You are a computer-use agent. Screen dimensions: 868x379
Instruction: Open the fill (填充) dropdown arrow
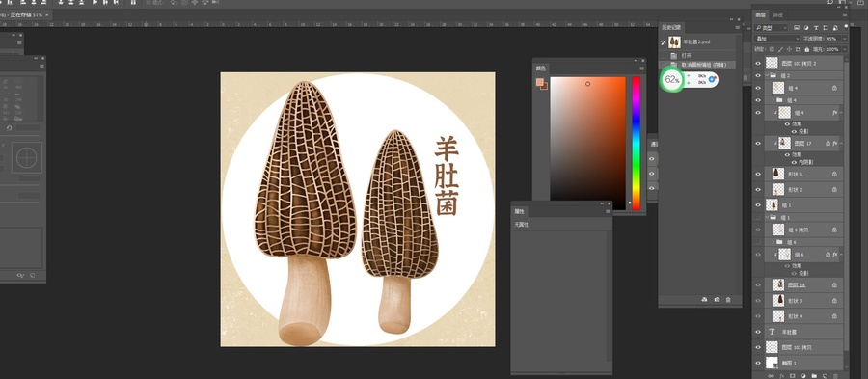coord(844,49)
